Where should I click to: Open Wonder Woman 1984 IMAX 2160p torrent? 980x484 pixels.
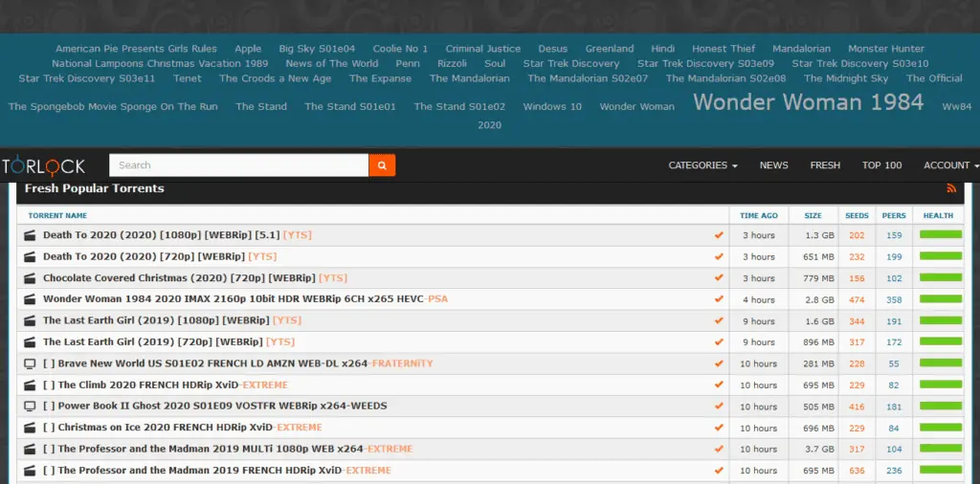245,299
